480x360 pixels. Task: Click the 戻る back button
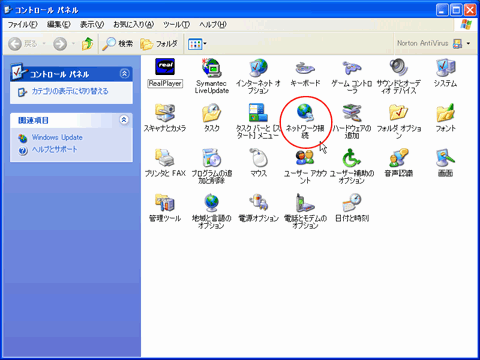tap(23, 44)
